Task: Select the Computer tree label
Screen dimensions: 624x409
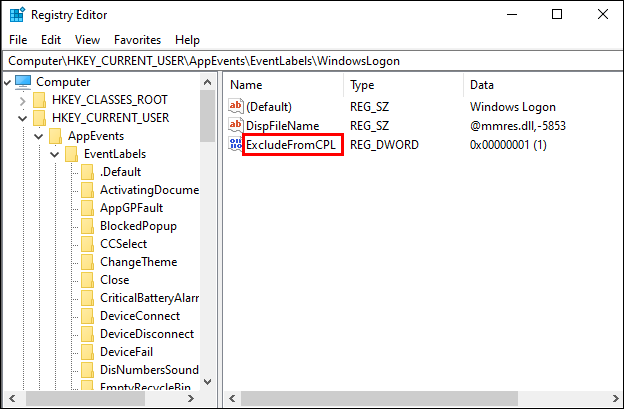Action: (x=63, y=82)
